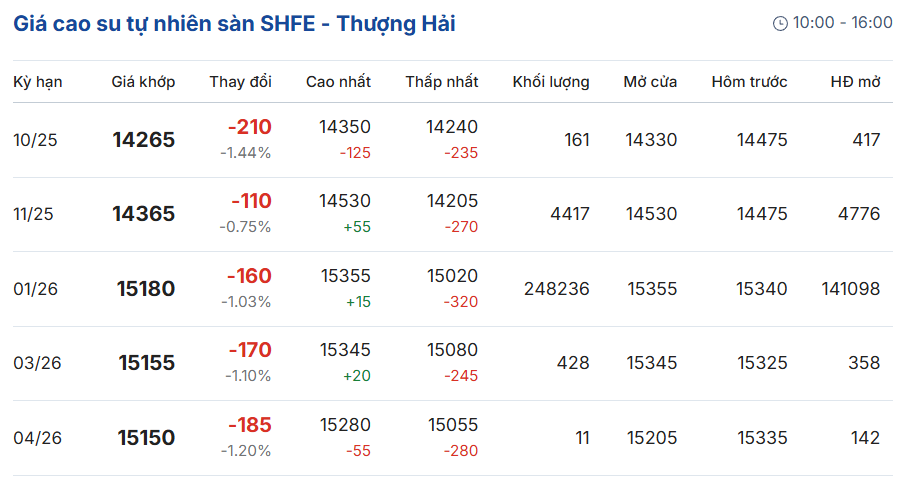911x482 pixels.
Task: Select the 10/25 contract row label
Action: (35, 140)
